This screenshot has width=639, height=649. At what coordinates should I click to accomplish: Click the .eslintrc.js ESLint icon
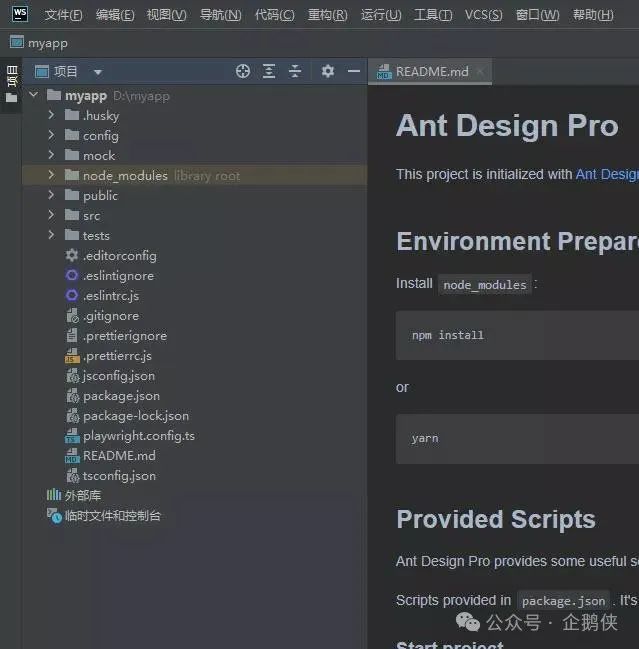(x=72, y=295)
